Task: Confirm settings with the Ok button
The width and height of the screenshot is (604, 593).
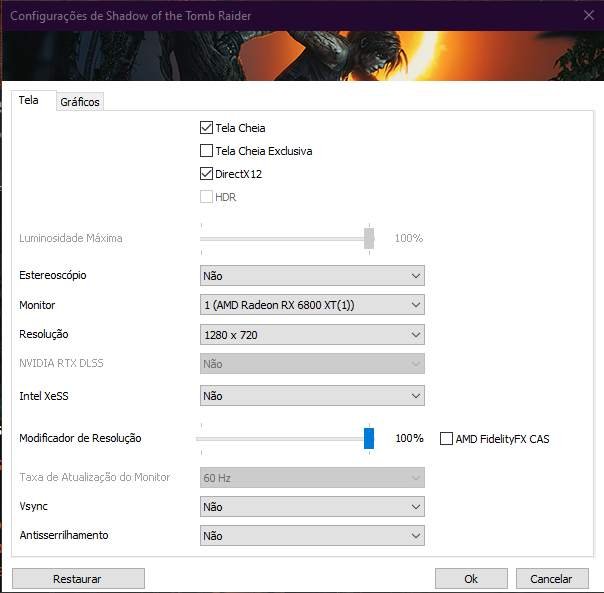Action: [x=471, y=578]
